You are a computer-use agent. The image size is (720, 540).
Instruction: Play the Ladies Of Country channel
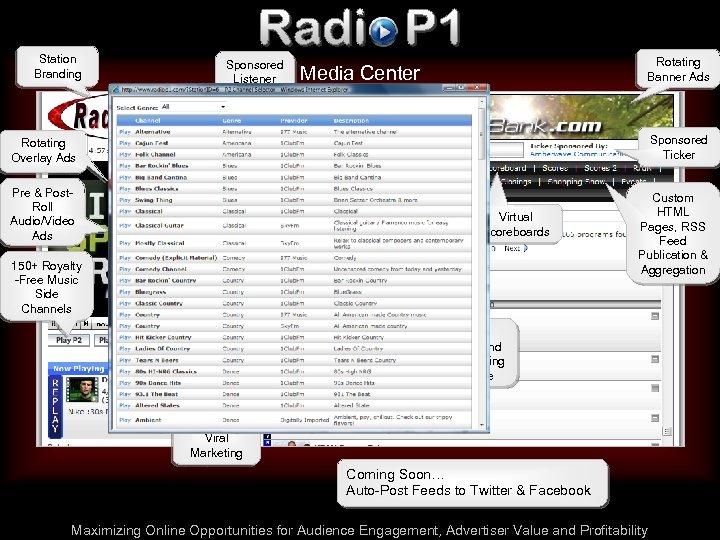click(125, 349)
